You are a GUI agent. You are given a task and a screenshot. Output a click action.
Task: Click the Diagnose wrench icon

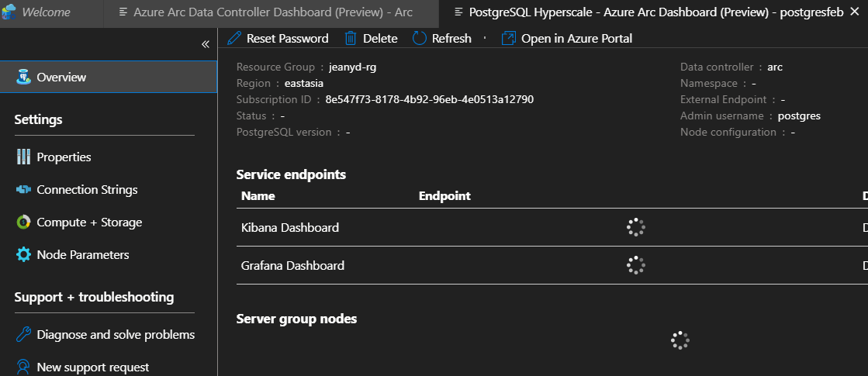(23, 335)
